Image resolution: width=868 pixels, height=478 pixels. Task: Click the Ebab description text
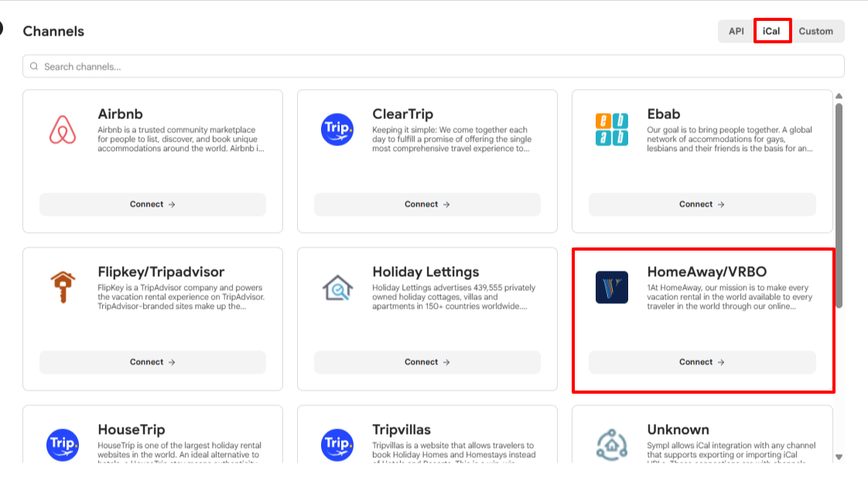coord(730,139)
